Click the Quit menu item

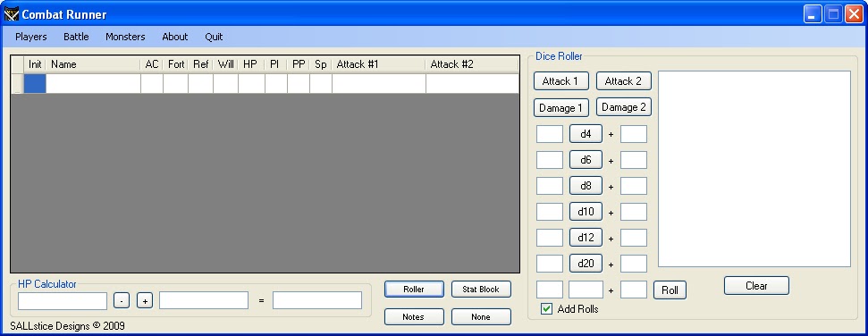[x=214, y=38]
